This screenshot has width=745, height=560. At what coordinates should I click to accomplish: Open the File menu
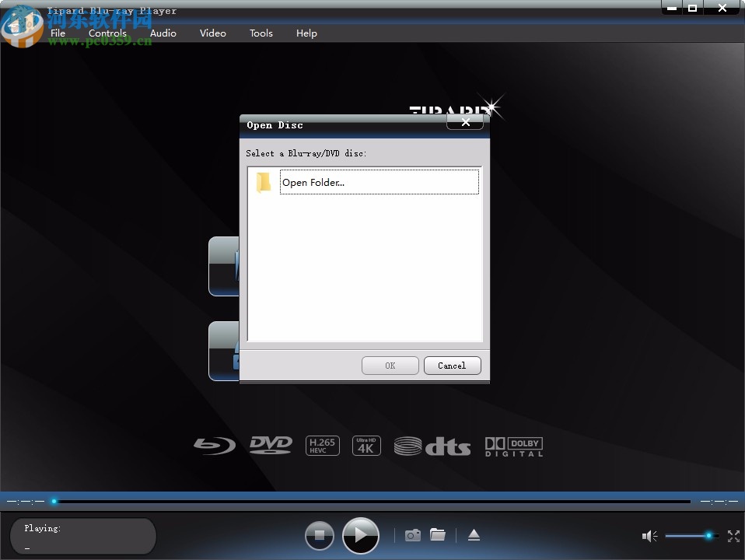coord(58,33)
